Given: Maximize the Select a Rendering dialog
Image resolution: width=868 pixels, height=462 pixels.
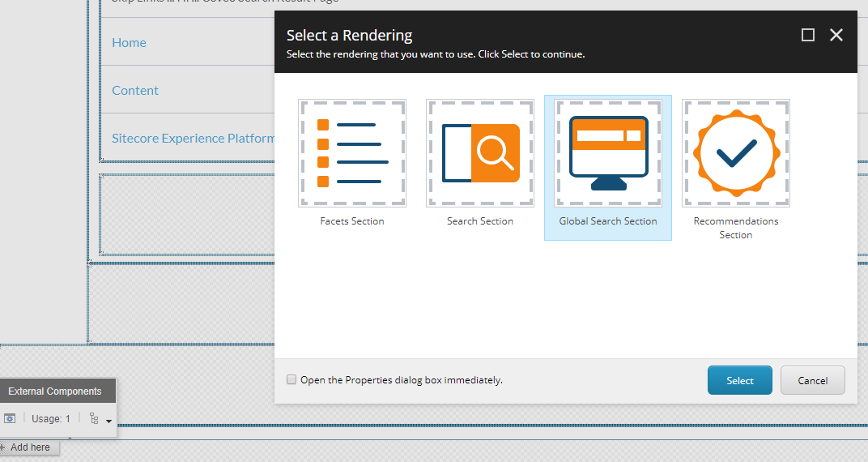Looking at the screenshot, I should tap(807, 35).
